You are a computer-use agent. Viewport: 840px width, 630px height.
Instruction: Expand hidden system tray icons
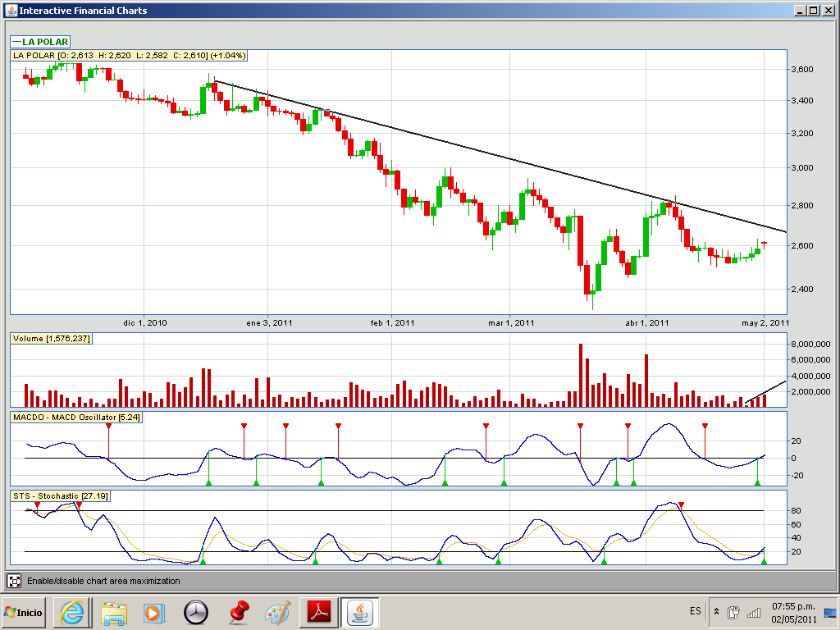716,612
